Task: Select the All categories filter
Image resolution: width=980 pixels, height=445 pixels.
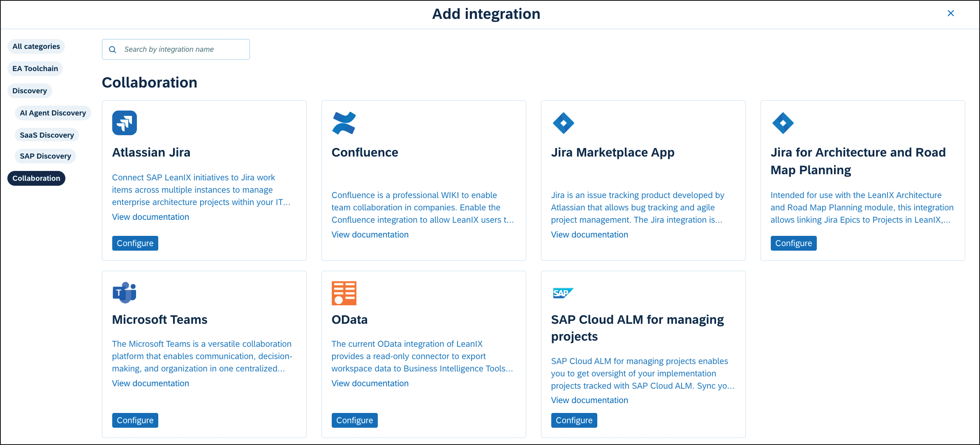Action: click(x=36, y=46)
